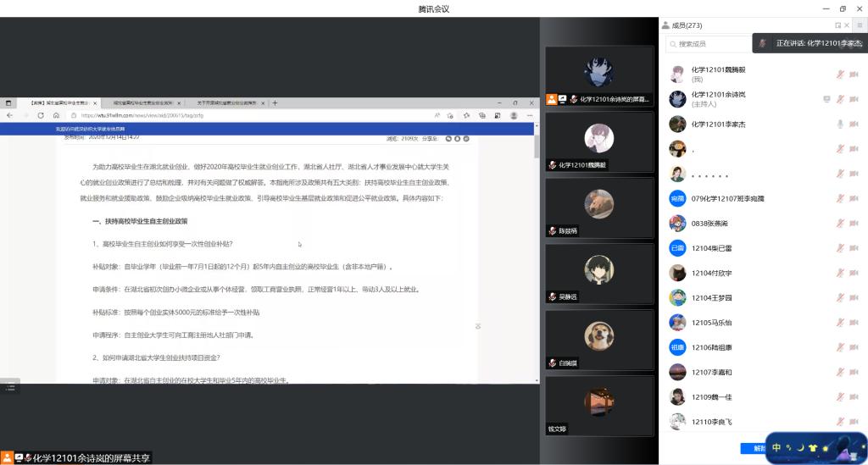This screenshot has height=465, width=868.
Task: Click the blue 解除 button at bottom
Action: [753, 448]
